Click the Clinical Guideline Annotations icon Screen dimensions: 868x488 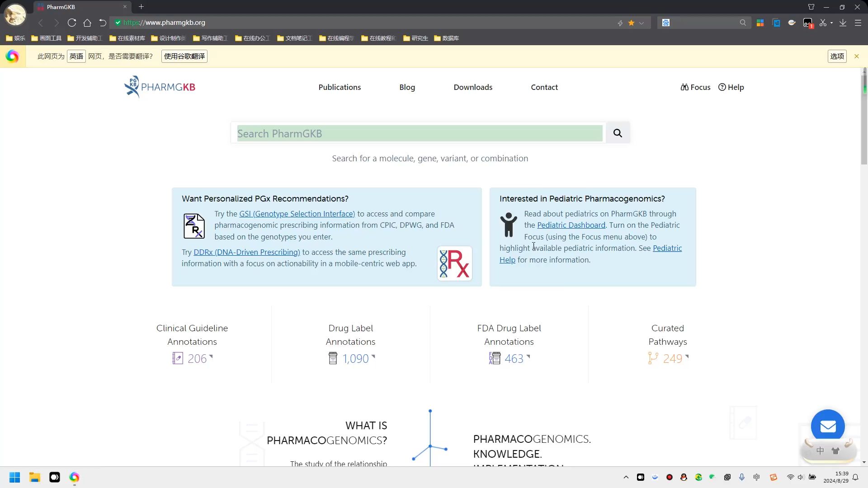(178, 358)
